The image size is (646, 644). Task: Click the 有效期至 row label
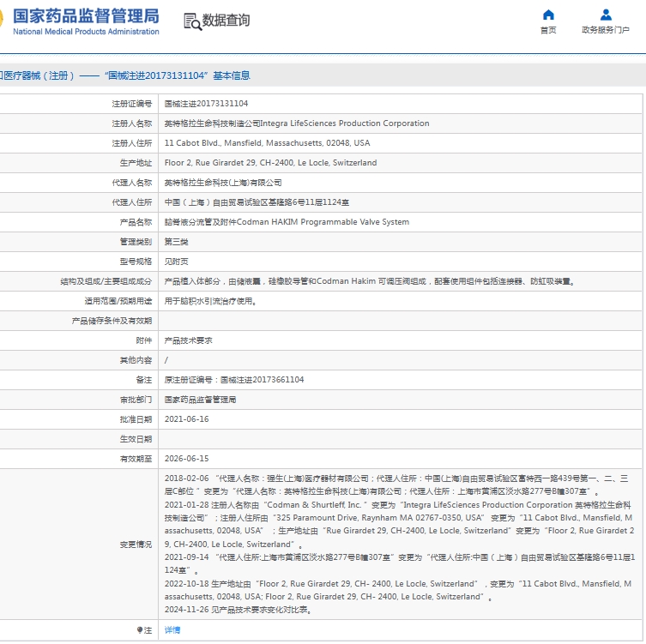point(136,459)
